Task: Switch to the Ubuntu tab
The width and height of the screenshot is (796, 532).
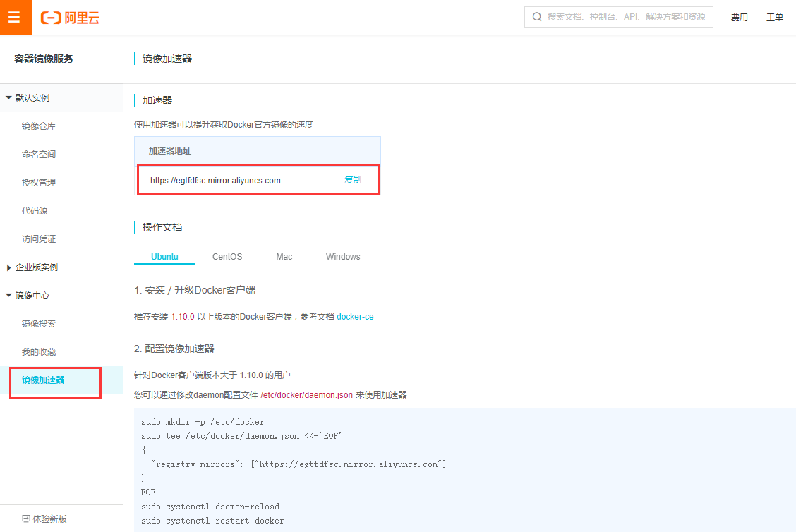Action: tap(164, 256)
